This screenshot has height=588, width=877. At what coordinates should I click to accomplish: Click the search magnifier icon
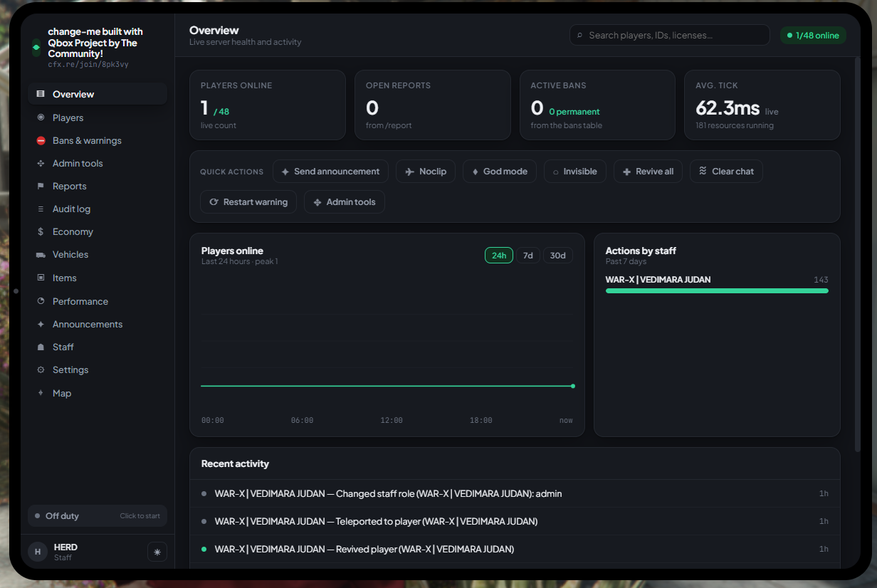[x=579, y=36]
